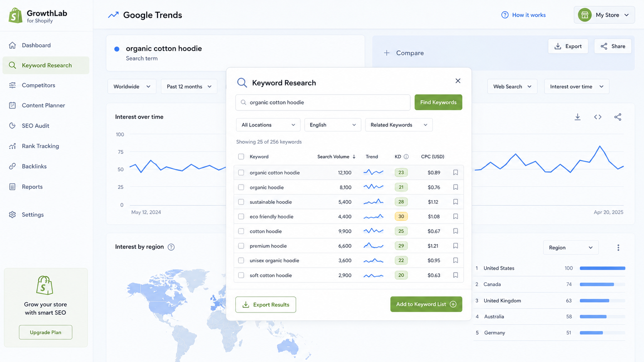Bookmark the organic hoodie keyword
Screen dimensions: 644x362
click(x=455, y=187)
